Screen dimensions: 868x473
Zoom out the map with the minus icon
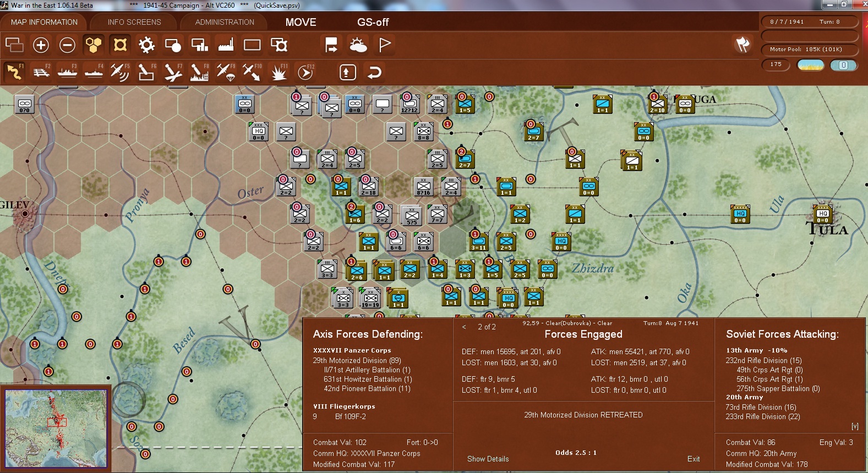coord(67,45)
